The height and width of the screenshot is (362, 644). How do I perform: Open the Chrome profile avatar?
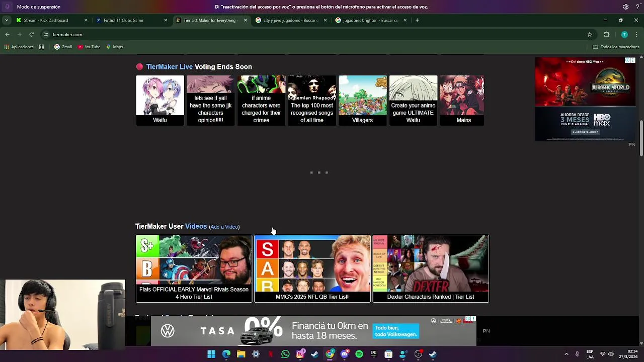[x=624, y=35]
